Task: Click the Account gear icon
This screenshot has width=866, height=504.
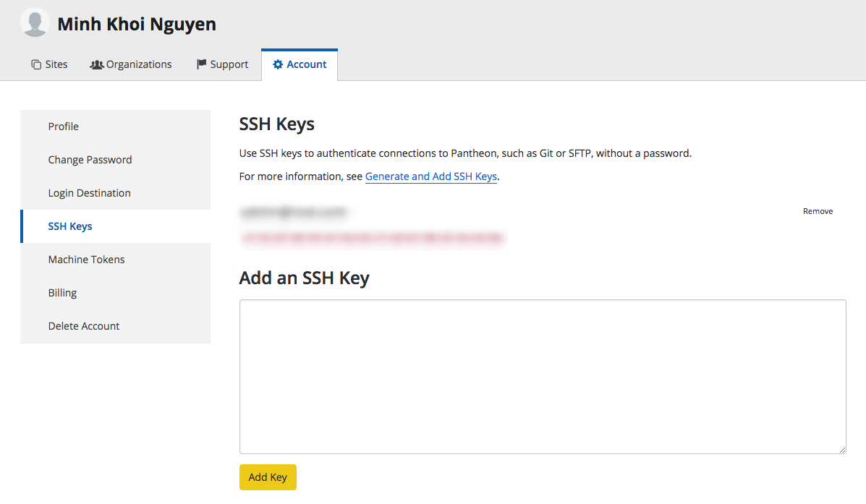Action: coord(278,64)
